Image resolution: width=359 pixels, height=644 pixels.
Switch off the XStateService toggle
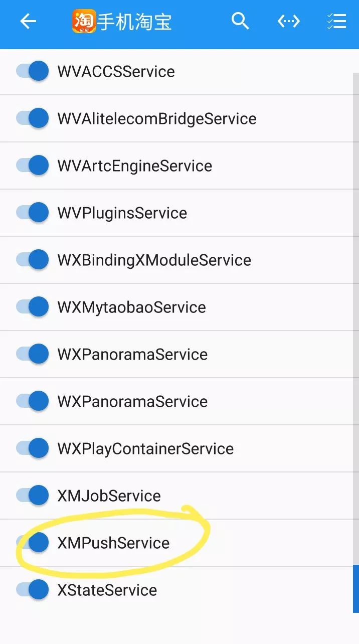point(33,590)
